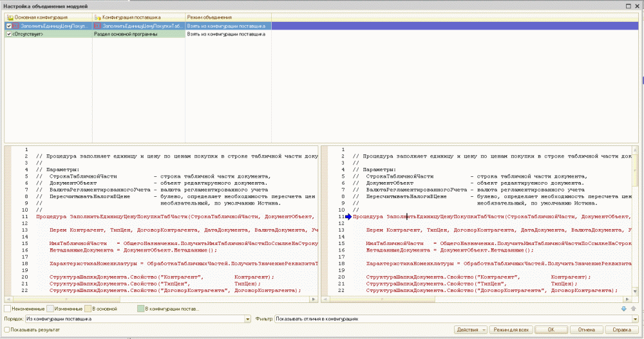
Task: Click the blue next-difference down arrow
Action: coord(623,309)
